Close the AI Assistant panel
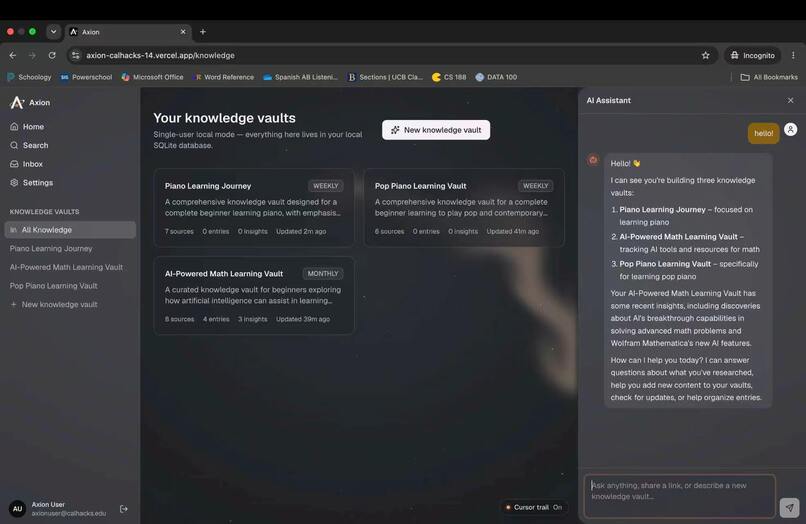 click(791, 100)
